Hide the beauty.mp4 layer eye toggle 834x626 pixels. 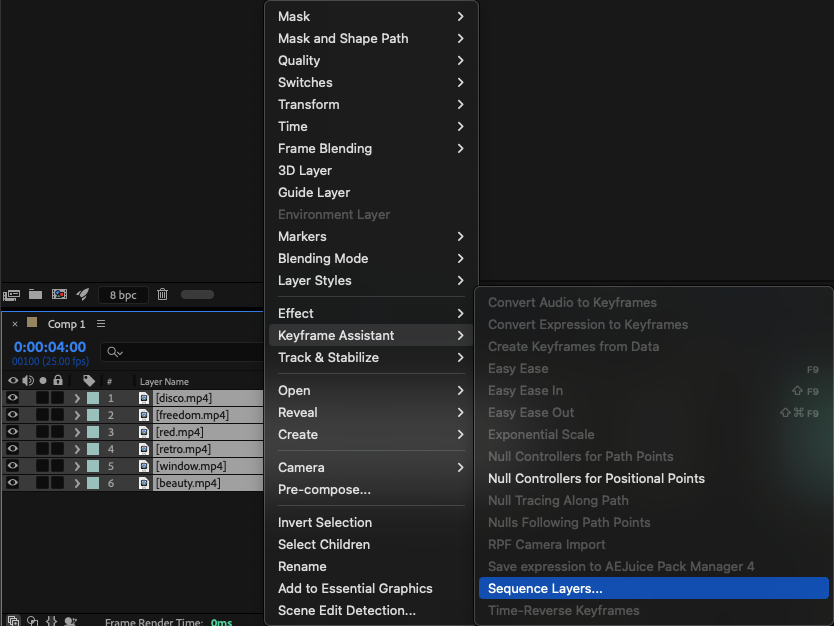coord(12,483)
